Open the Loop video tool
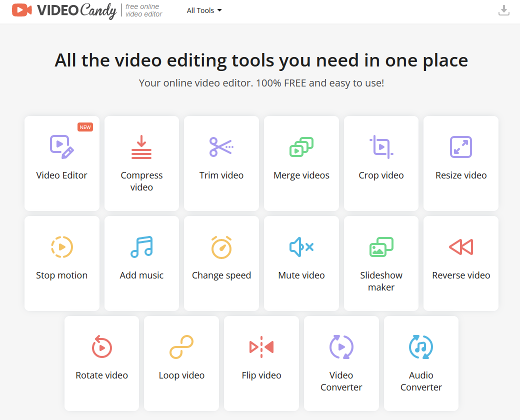Image resolution: width=520 pixels, height=420 pixels. [x=181, y=363]
